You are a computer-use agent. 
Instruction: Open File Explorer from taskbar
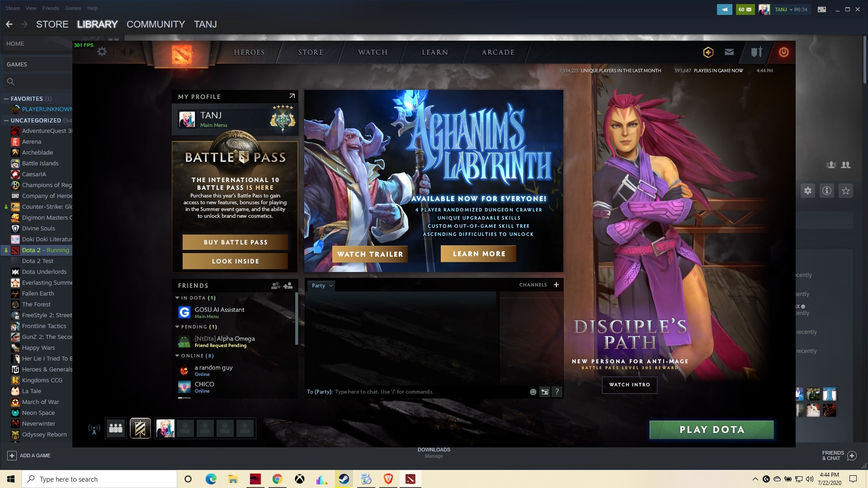point(233,479)
